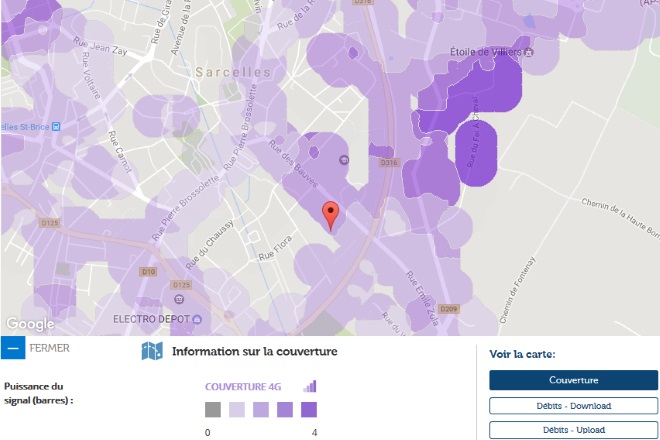Click the Étoile de Villiers place icon

coord(529,52)
